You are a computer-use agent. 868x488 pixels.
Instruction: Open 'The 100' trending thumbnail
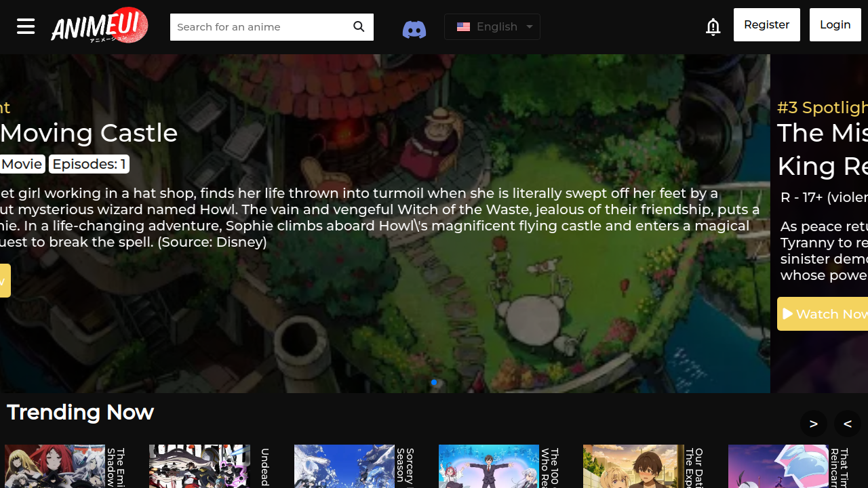tap(489, 466)
